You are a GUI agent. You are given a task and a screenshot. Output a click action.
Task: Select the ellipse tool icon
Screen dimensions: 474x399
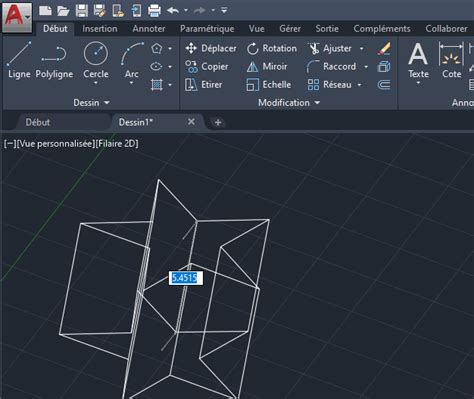point(156,67)
